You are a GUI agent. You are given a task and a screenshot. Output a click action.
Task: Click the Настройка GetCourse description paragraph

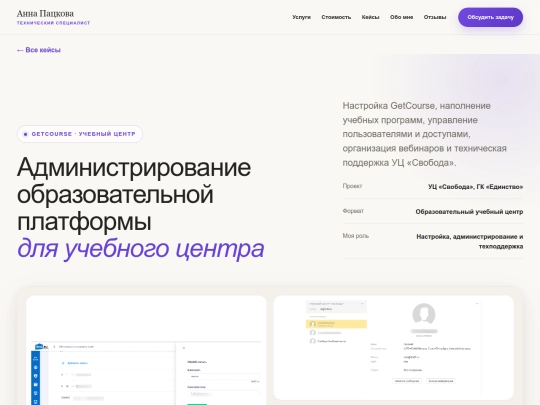coord(425,134)
